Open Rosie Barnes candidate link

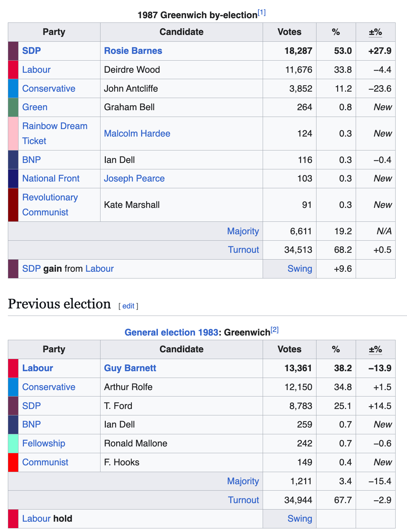tap(133, 51)
